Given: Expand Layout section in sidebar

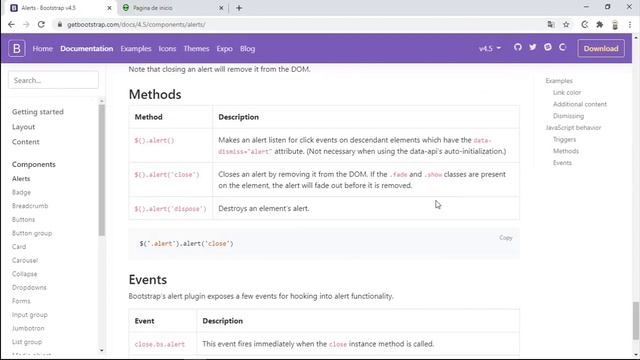Looking at the screenshot, I should pyautogui.click(x=23, y=127).
